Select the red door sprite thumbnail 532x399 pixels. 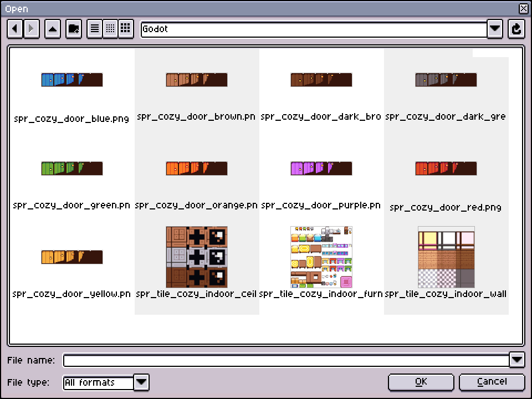pyautogui.click(x=446, y=168)
